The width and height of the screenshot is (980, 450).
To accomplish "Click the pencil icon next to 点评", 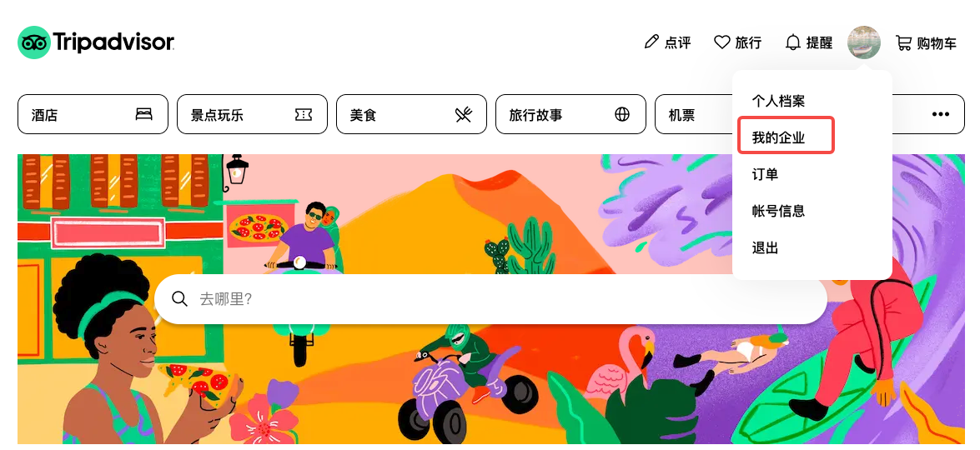I will [x=651, y=42].
